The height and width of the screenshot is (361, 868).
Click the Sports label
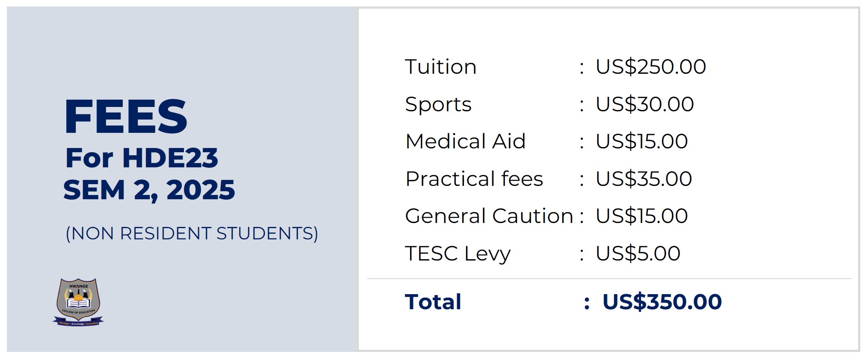click(x=438, y=104)
